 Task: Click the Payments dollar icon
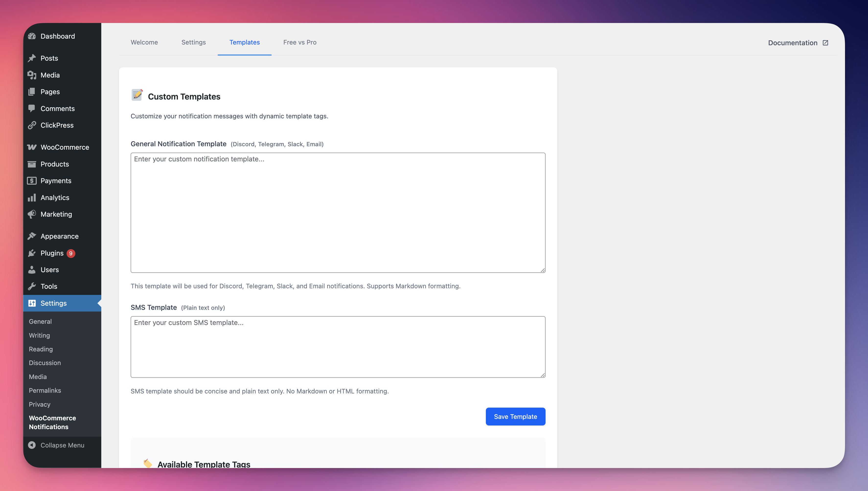click(x=32, y=181)
